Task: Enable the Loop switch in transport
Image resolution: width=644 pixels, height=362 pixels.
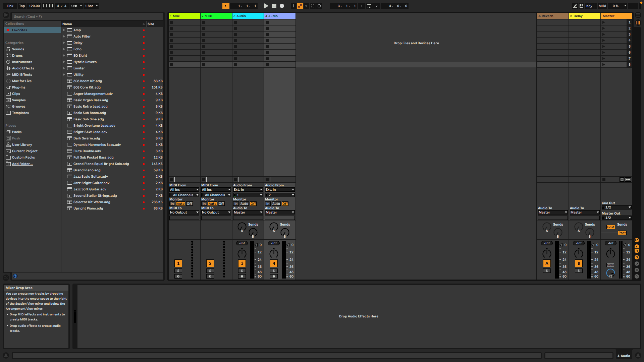Action: 369,6
